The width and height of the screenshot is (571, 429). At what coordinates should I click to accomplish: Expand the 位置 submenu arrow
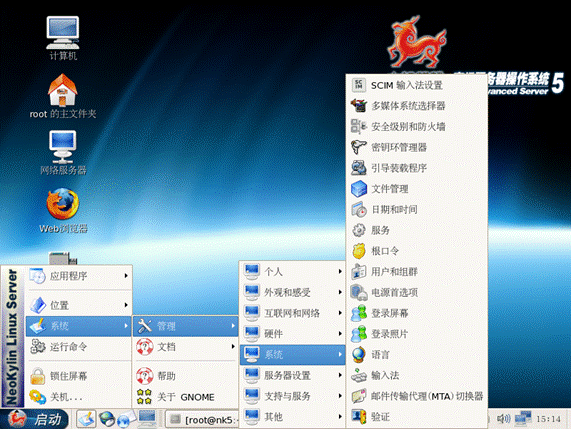[x=126, y=305]
